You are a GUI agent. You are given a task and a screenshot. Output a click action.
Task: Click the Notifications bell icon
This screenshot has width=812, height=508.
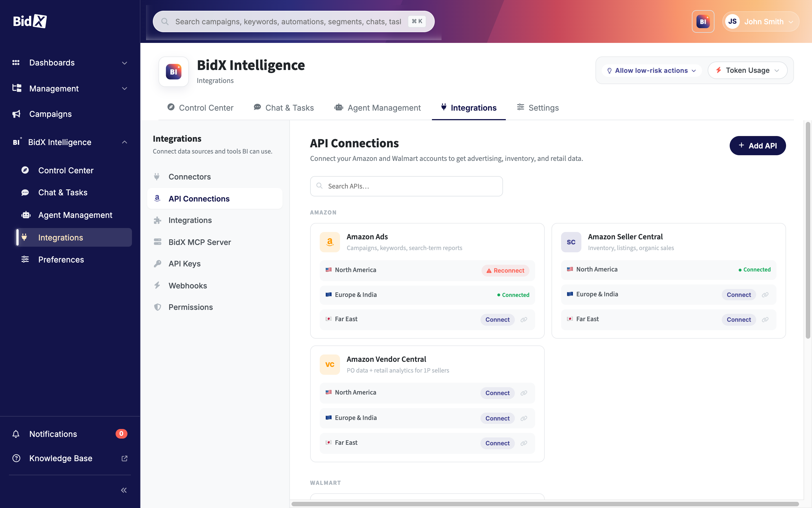coord(16,434)
